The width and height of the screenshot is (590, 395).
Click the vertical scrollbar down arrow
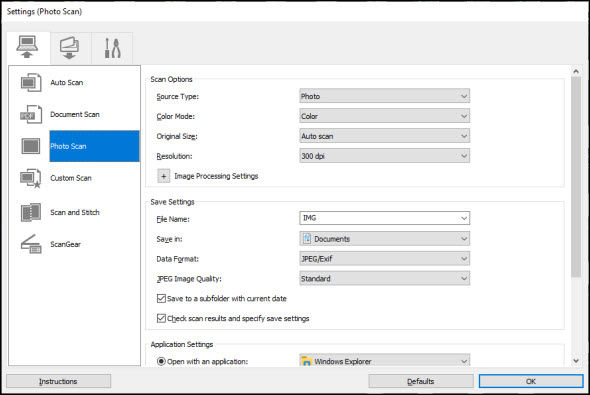(576, 361)
